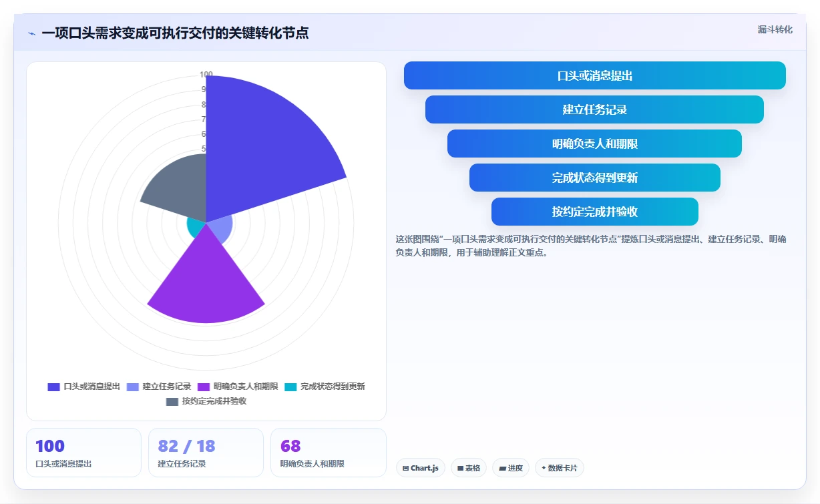Screen dimensions: 820x504
Task: Click the 漏斗转化 label in header
Action: (775, 29)
